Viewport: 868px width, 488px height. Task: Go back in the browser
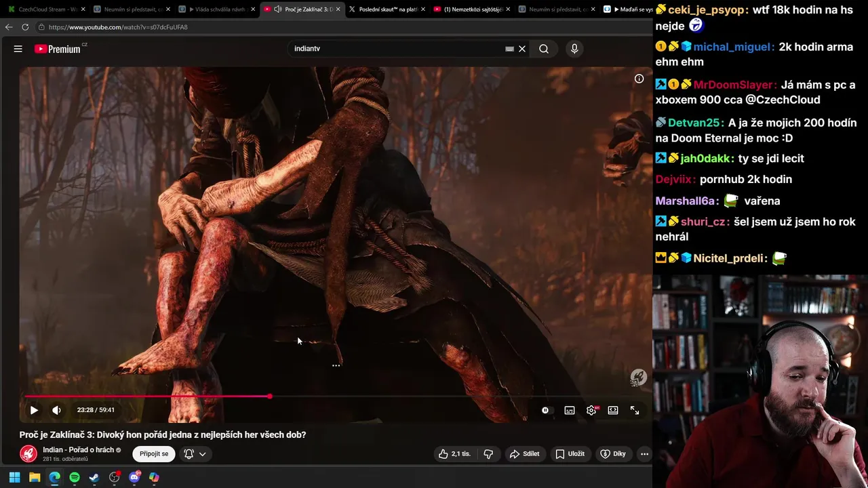(9, 27)
